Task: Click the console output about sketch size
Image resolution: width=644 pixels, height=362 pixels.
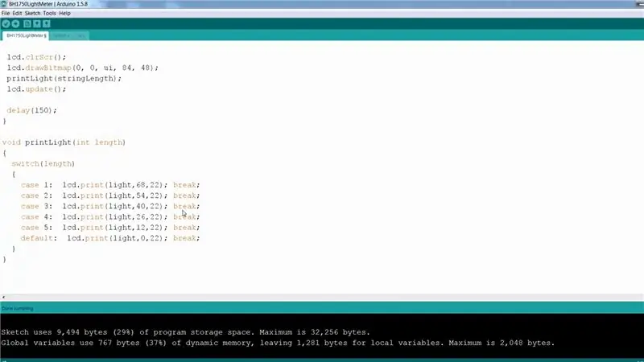Action: [x=185, y=332]
